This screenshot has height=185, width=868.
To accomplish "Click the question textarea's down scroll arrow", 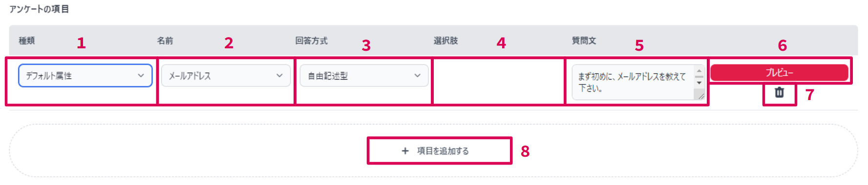I will (699, 83).
